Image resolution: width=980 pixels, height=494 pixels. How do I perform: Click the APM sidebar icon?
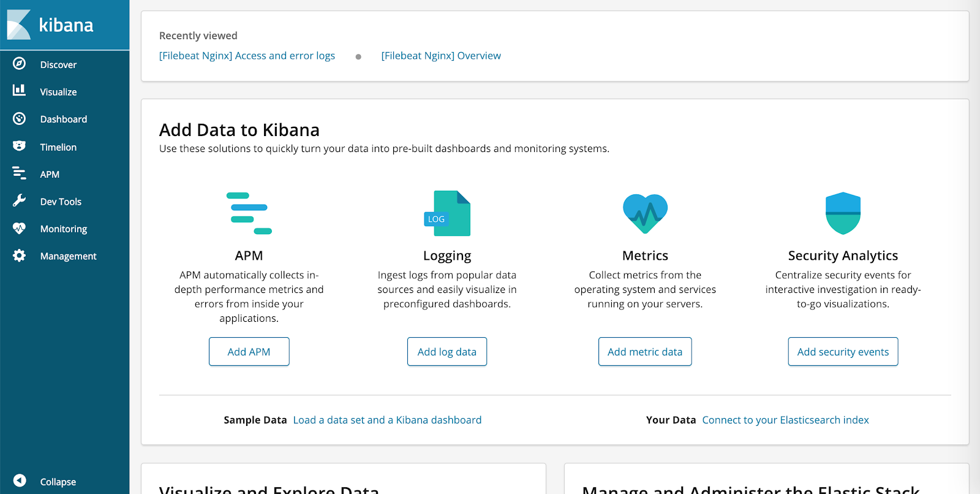pos(20,173)
